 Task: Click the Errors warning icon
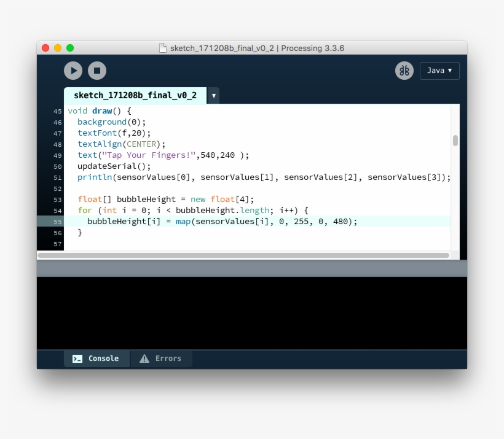[143, 358]
